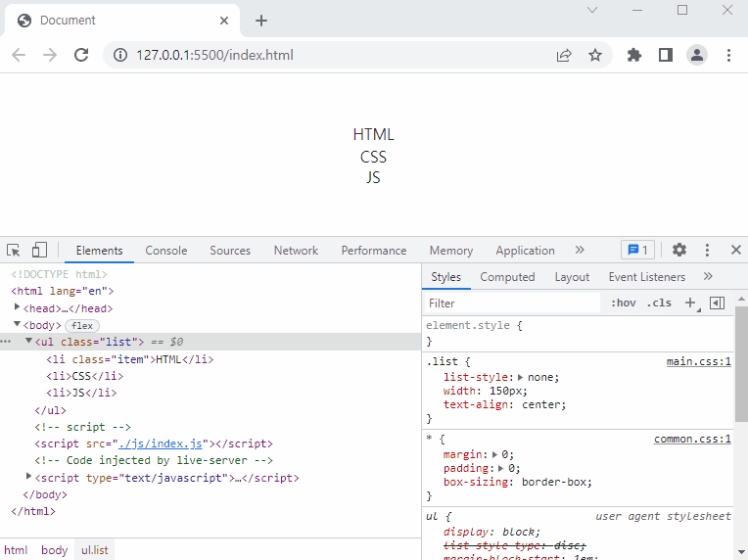Expand the script type text/javascript node

(x=28, y=477)
